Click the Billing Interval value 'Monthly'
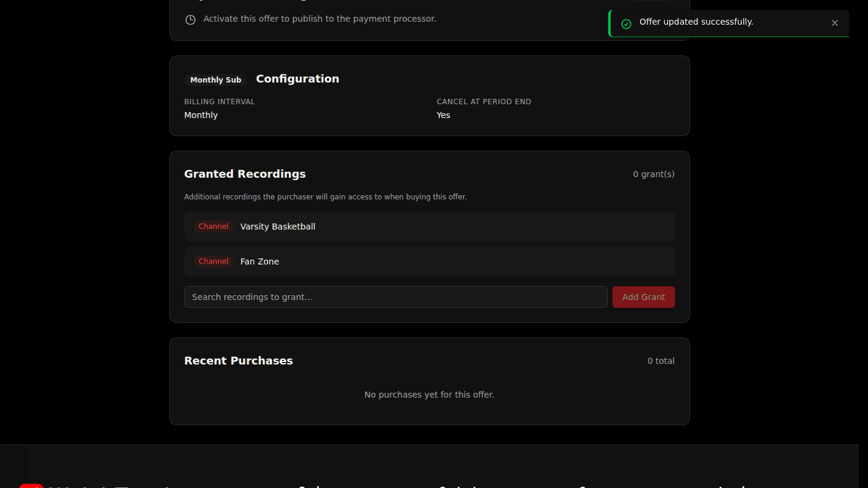This screenshot has height=488, width=868. pyautogui.click(x=201, y=115)
